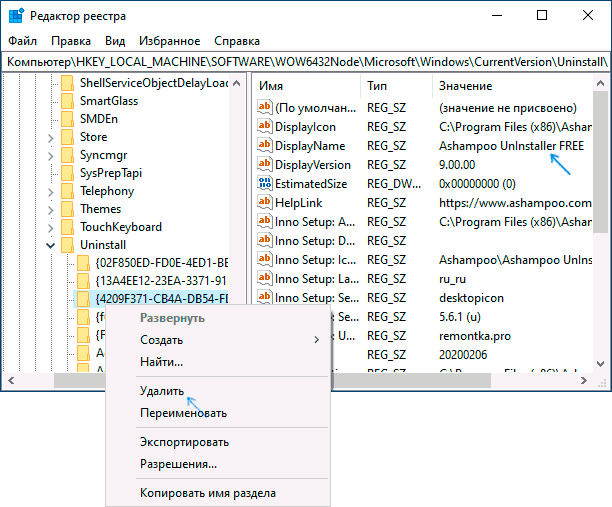Click the string icon next to Inno Setup: Ic...
Viewport: 612px width, 507px height.
(265, 259)
